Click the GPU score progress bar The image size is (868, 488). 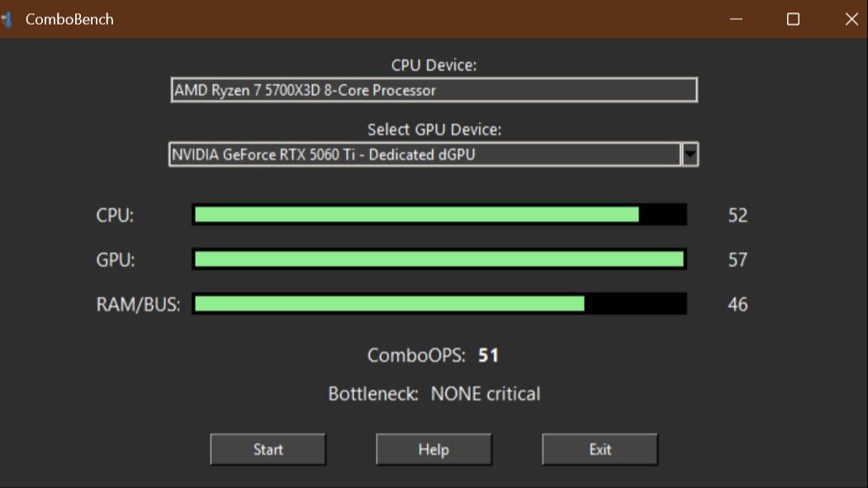coord(439,259)
